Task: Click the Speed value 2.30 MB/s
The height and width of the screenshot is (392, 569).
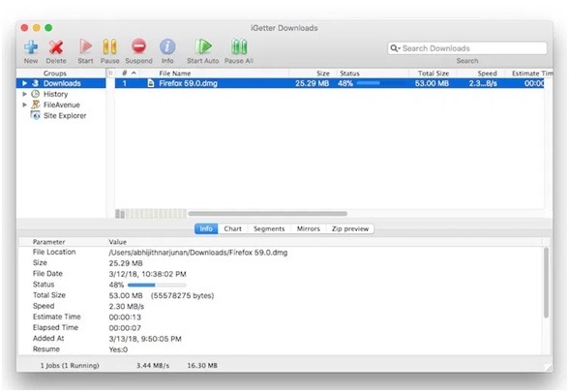Action: 126,306
